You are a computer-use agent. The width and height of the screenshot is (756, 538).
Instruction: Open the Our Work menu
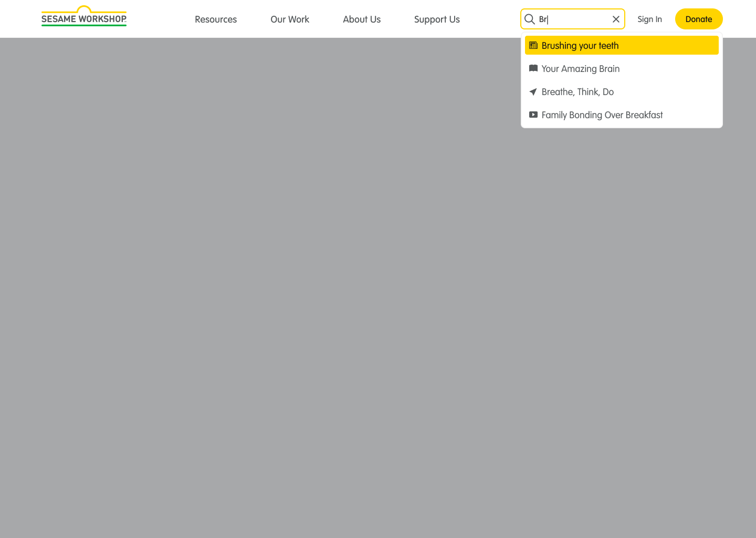tap(290, 19)
